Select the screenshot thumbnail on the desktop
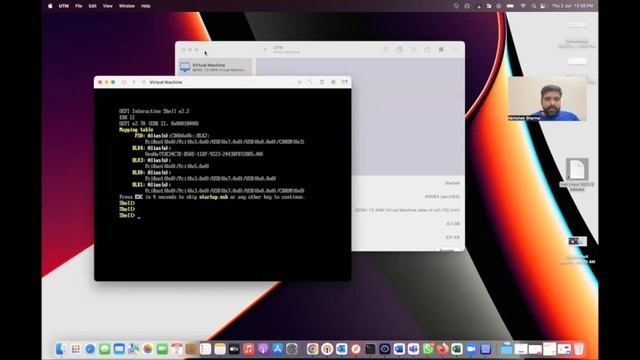Viewport: 640px width, 360px height. [x=577, y=242]
